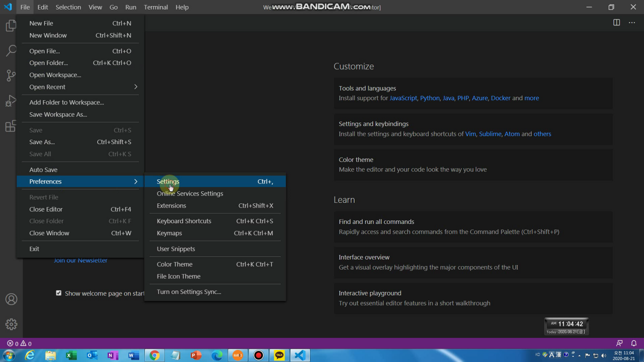Switch to Bandicam recorder in taskbar

259,355
